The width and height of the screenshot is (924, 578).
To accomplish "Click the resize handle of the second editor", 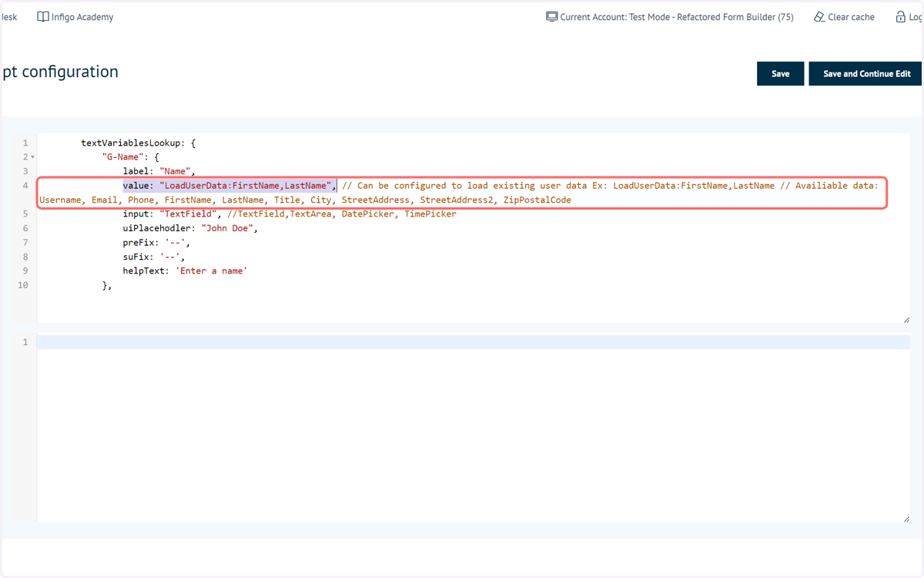I will pyautogui.click(x=906, y=519).
